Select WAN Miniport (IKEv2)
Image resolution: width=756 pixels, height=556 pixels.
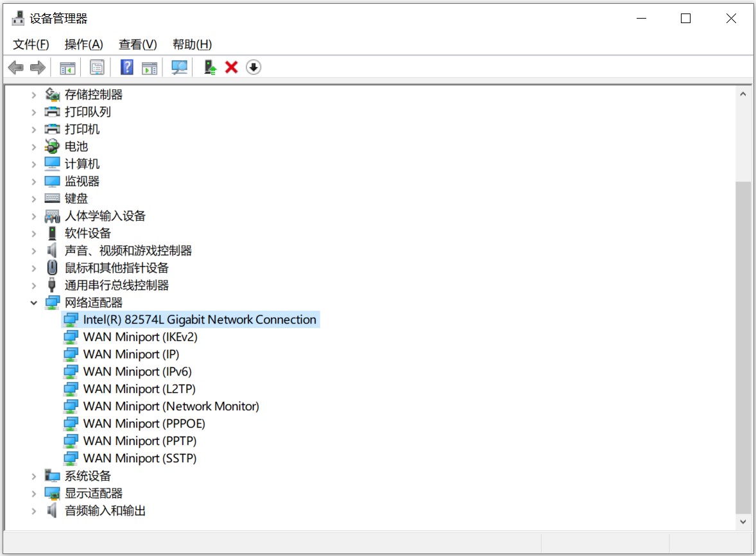tap(141, 337)
